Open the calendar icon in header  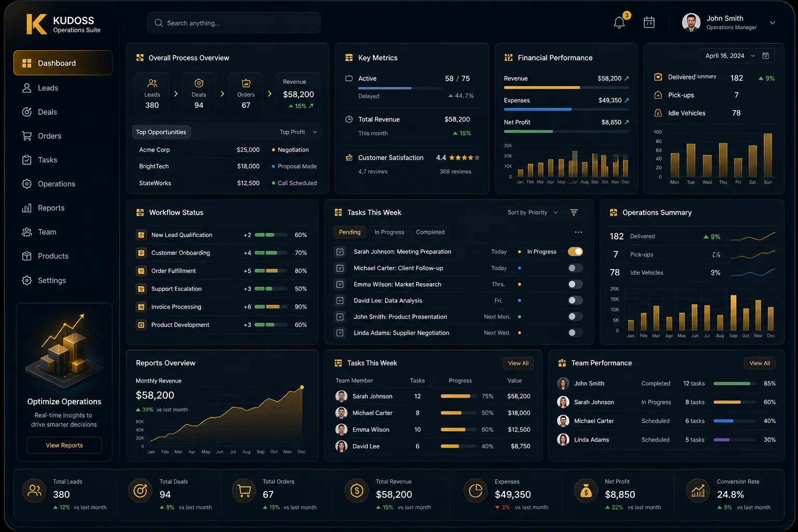[x=649, y=22]
